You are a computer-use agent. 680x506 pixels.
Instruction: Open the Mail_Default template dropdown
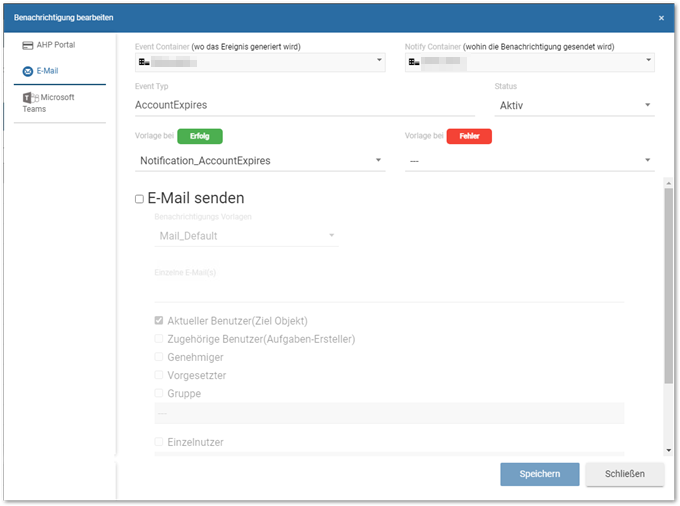[x=246, y=236]
